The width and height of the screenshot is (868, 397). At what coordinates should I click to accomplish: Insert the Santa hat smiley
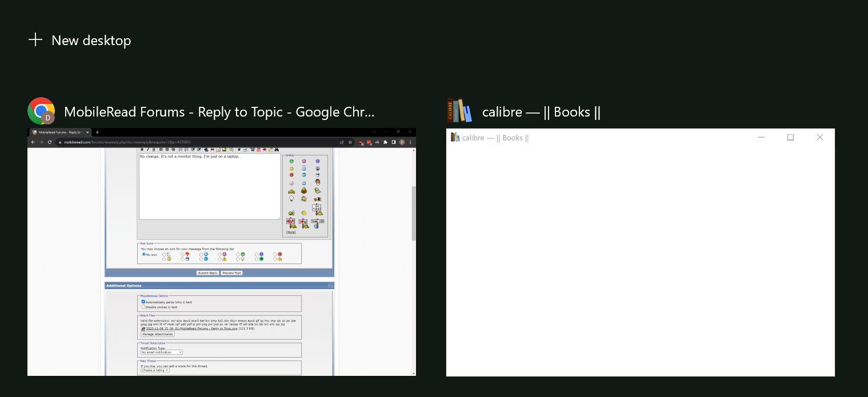318,183
